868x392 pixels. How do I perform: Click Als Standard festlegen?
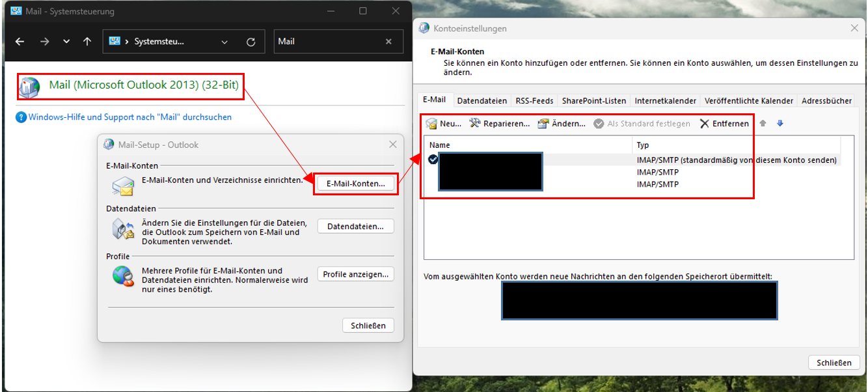click(642, 124)
